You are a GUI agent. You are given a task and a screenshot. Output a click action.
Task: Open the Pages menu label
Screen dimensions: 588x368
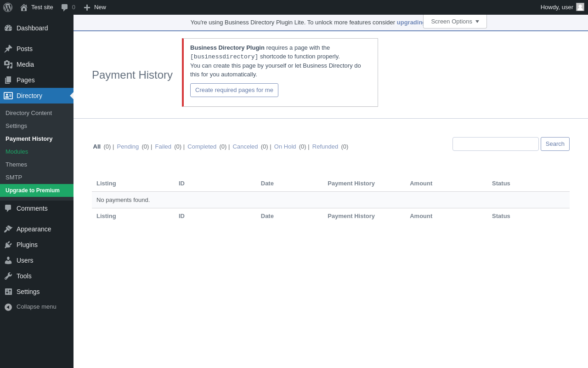pos(26,80)
